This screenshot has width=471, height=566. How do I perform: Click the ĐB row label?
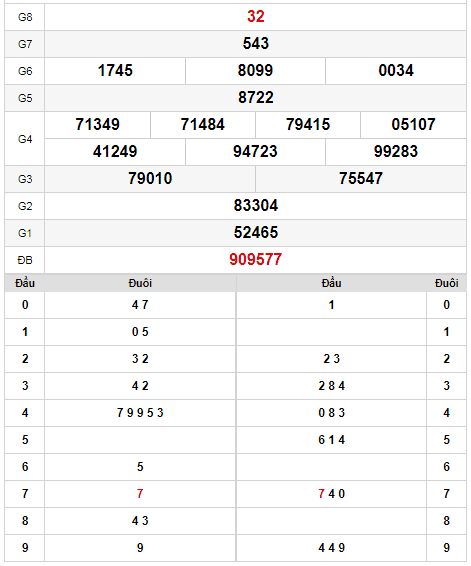coord(25,260)
